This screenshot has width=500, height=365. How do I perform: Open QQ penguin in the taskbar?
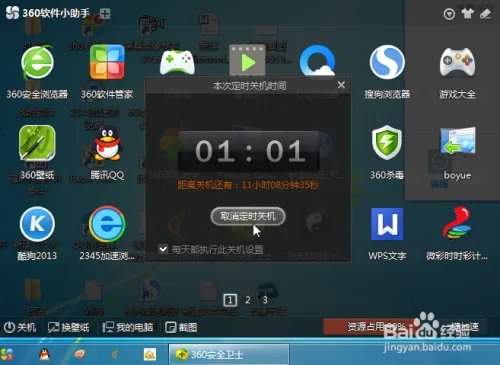44,354
